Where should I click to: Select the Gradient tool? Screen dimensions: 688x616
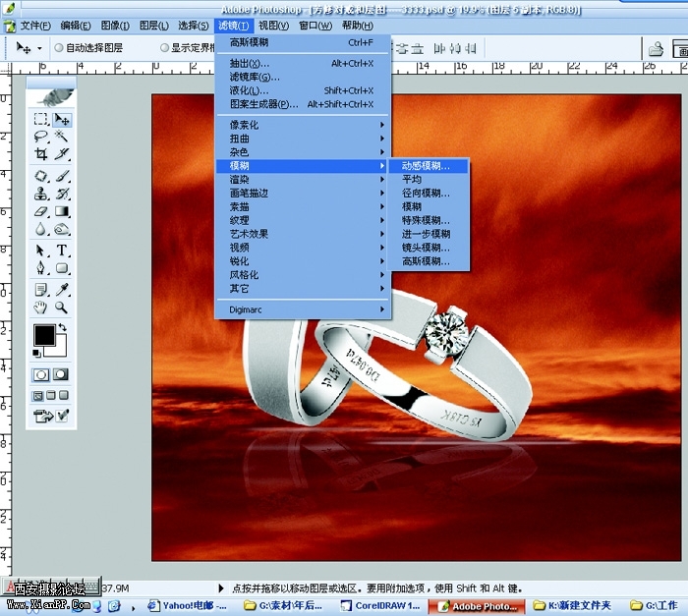point(62,211)
